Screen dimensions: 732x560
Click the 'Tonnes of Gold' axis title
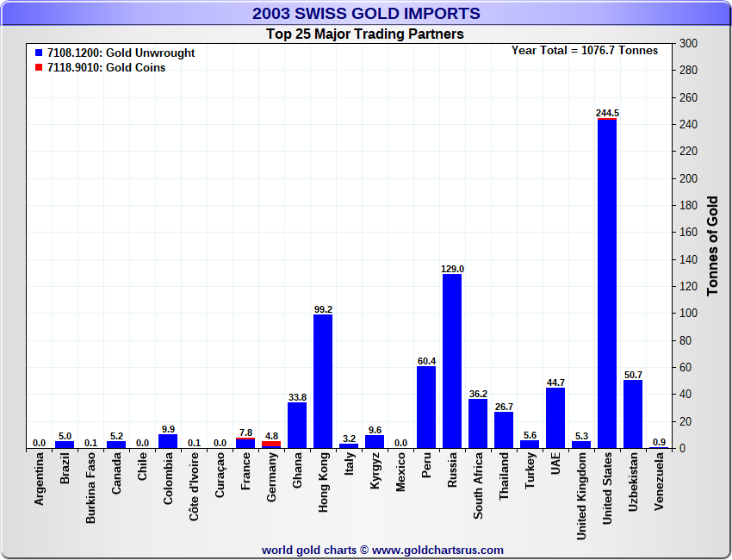click(x=712, y=246)
